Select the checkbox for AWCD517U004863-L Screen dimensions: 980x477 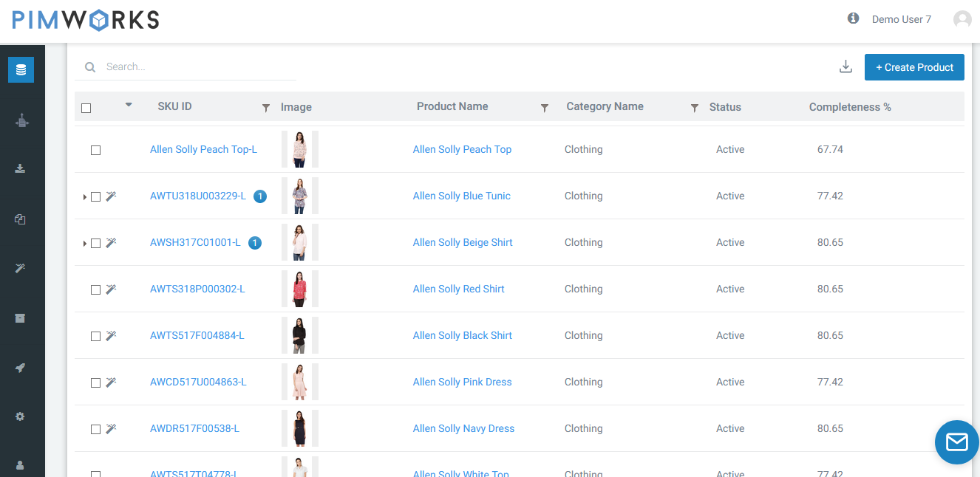tap(95, 382)
